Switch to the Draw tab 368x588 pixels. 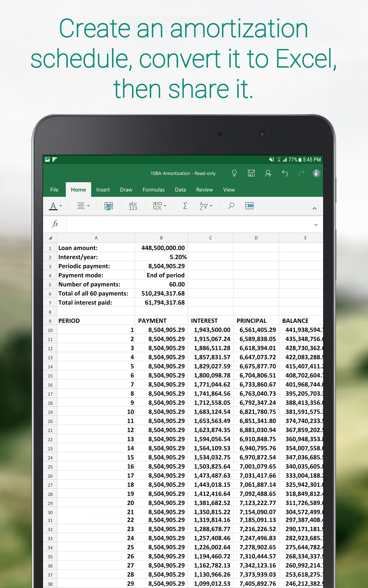tap(126, 189)
